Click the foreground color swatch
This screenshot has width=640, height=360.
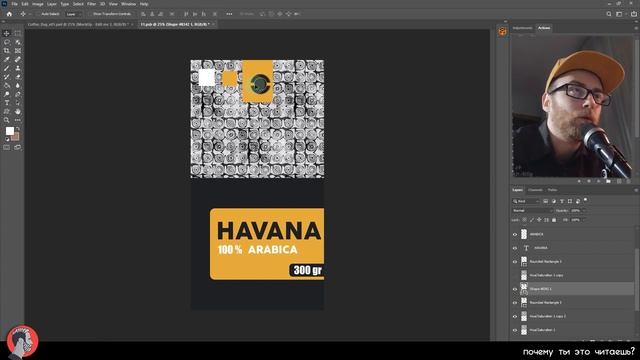10,131
